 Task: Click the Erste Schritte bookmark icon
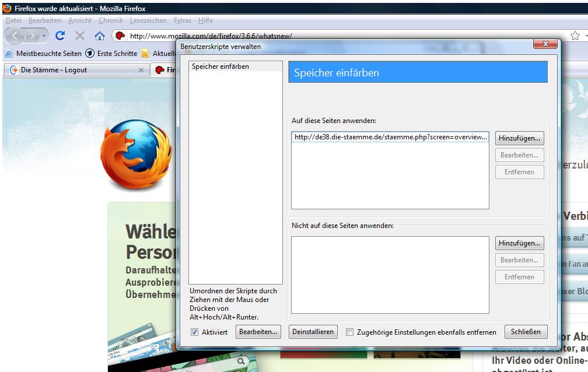pyautogui.click(x=90, y=53)
